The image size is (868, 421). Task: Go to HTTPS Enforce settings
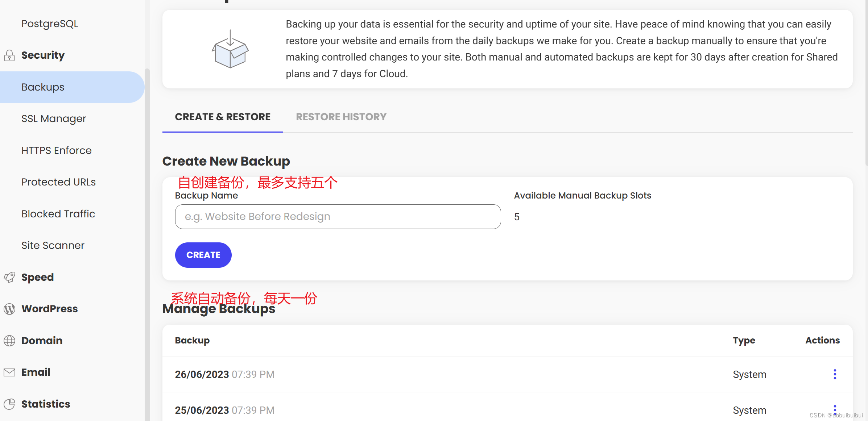click(56, 150)
